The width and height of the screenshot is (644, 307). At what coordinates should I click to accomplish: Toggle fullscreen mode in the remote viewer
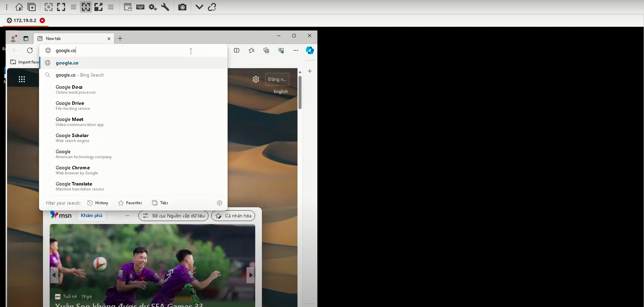[x=61, y=7]
